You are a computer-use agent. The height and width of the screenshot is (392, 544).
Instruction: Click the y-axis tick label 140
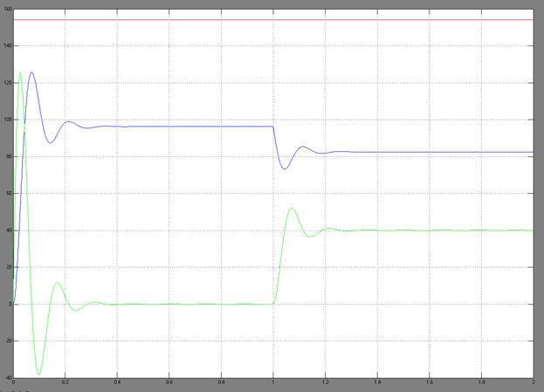(7, 45)
